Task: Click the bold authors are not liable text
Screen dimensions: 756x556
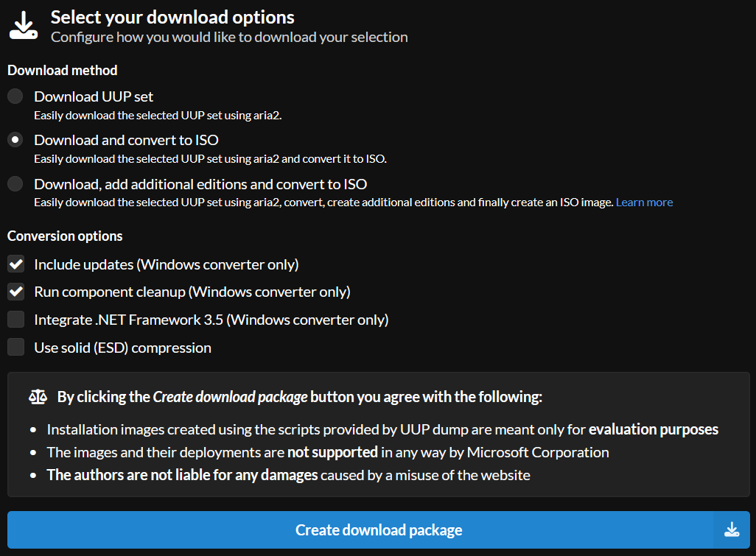Action: (x=182, y=475)
